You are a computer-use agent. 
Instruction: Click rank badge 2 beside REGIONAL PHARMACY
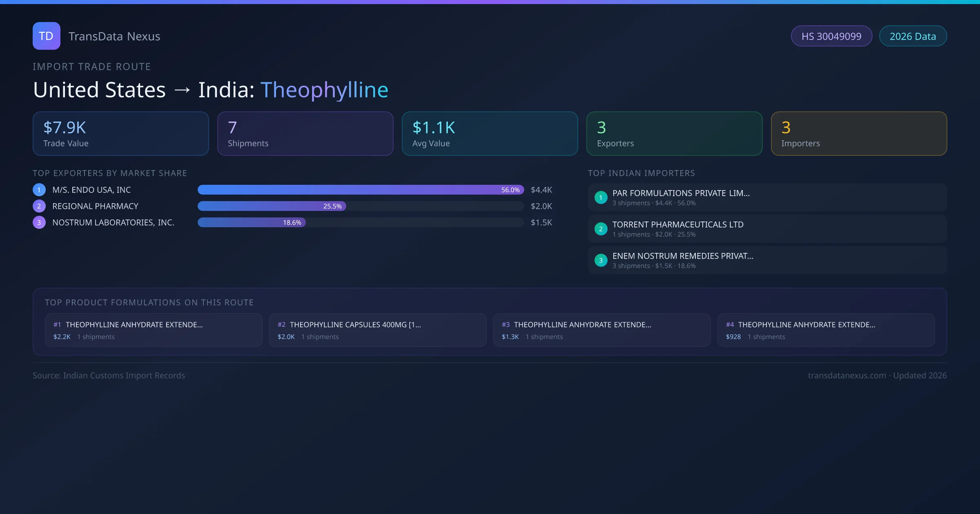click(39, 206)
